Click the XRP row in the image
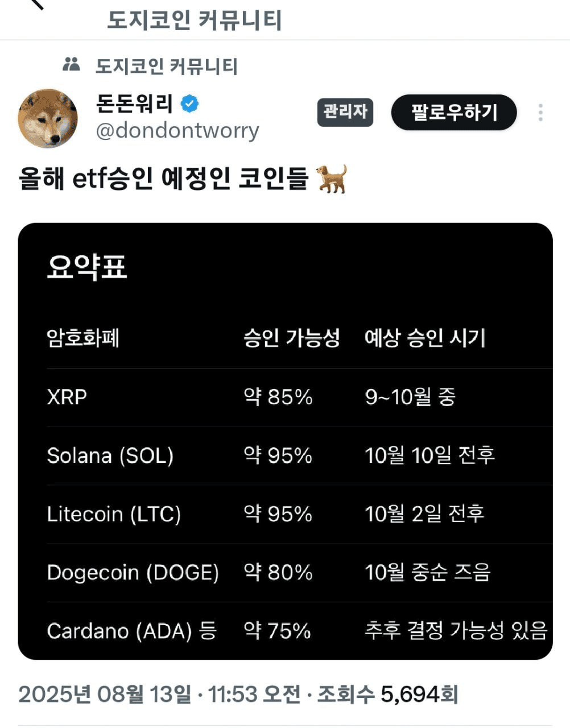The height and width of the screenshot is (728, 570). click(300, 397)
